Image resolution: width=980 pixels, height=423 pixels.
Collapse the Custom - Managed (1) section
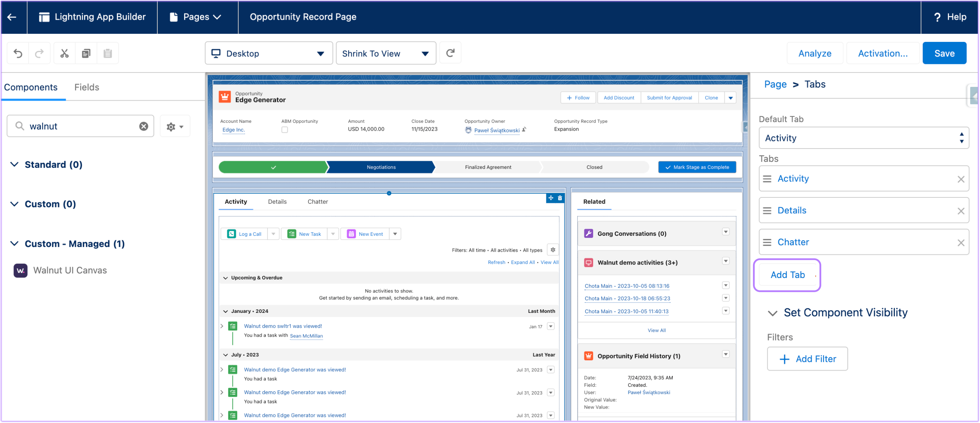point(14,244)
